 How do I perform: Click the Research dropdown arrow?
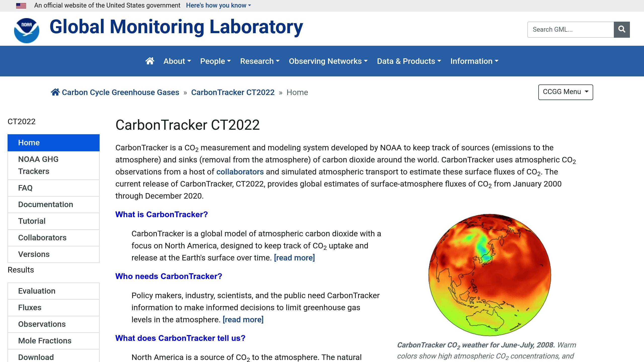(x=278, y=61)
